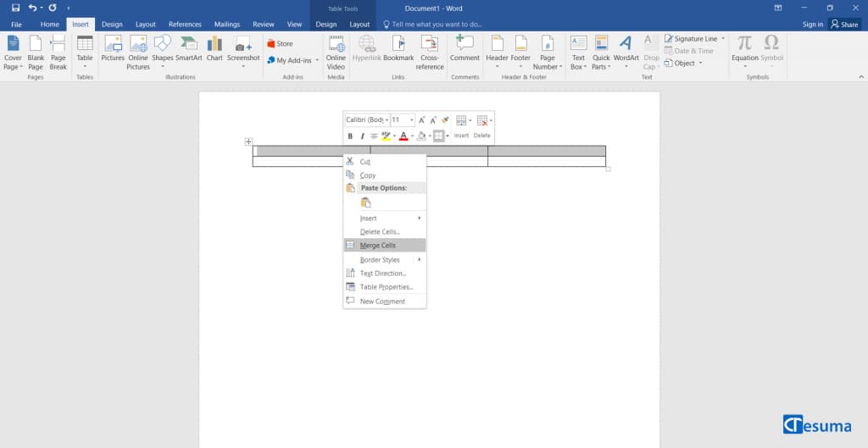
Task: Open Border Styles submenu
Action: coord(385,259)
